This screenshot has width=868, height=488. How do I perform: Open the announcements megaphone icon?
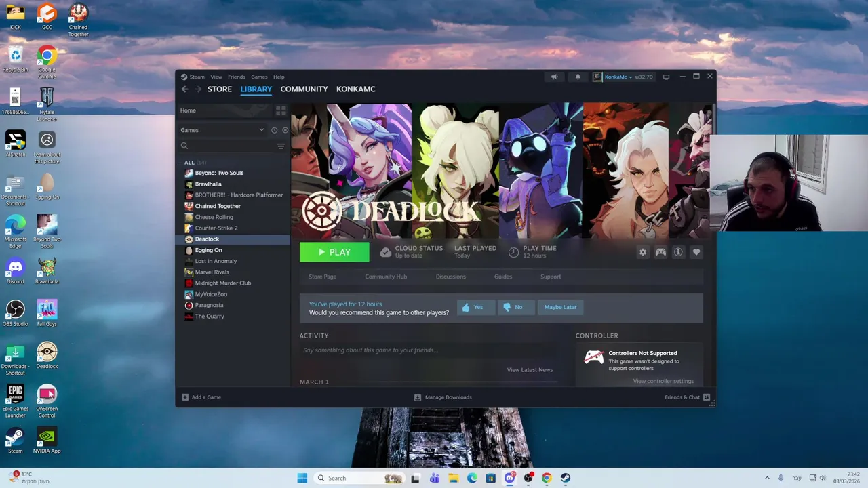(x=554, y=77)
